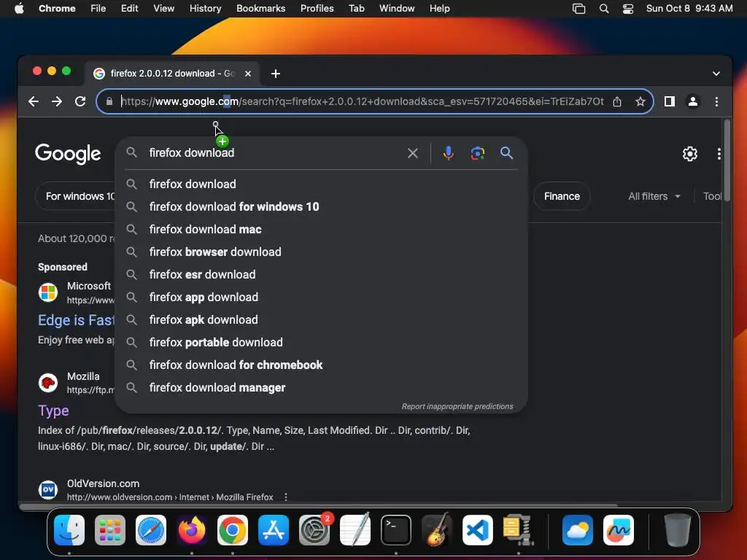Open Google quick settings gear
This screenshot has width=747, height=560.
click(x=690, y=154)
